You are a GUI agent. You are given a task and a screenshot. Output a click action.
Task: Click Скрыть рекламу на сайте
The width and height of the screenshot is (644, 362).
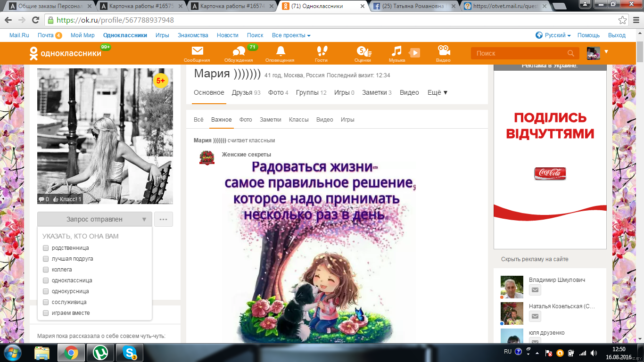(x=535, y=259)
